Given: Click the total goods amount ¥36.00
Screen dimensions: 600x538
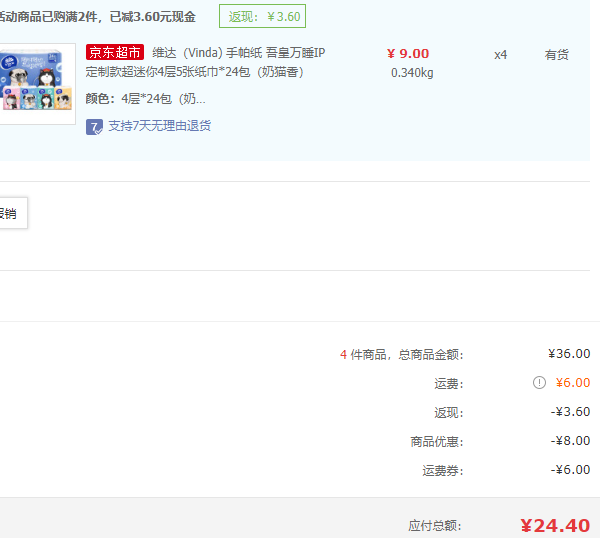Looking at the screenshot, I should click(x=569, y=354).
